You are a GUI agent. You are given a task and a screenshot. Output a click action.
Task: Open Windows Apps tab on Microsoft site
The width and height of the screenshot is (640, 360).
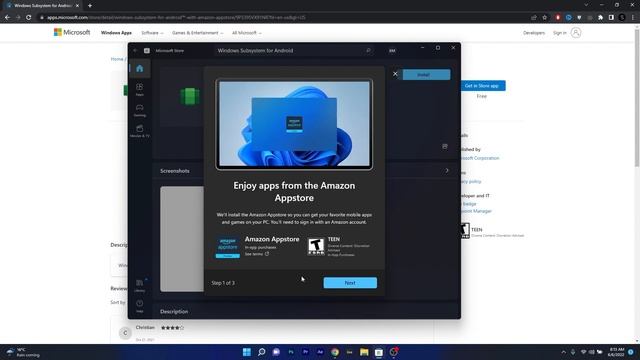(116, 33)
